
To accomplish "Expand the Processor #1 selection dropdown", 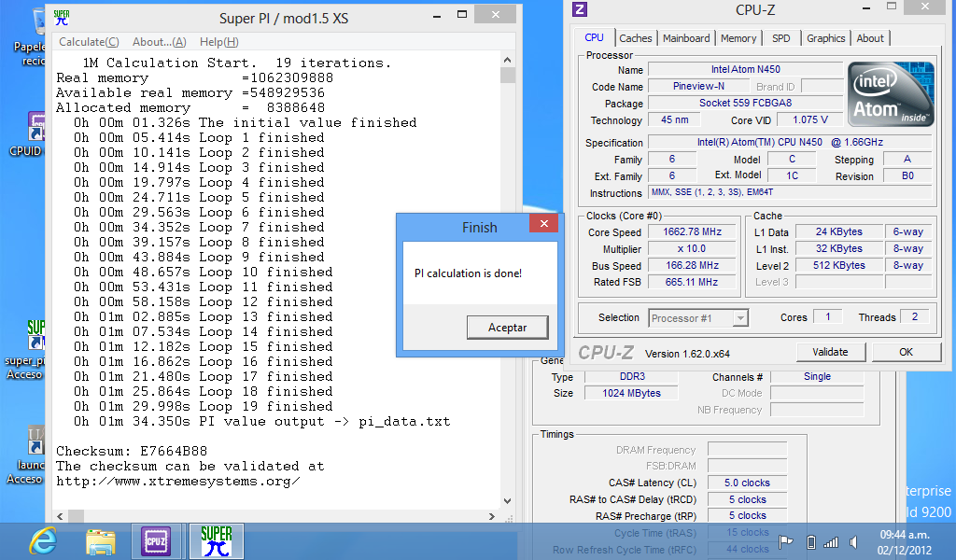I will pyautogui.click(x=740, y=318).
